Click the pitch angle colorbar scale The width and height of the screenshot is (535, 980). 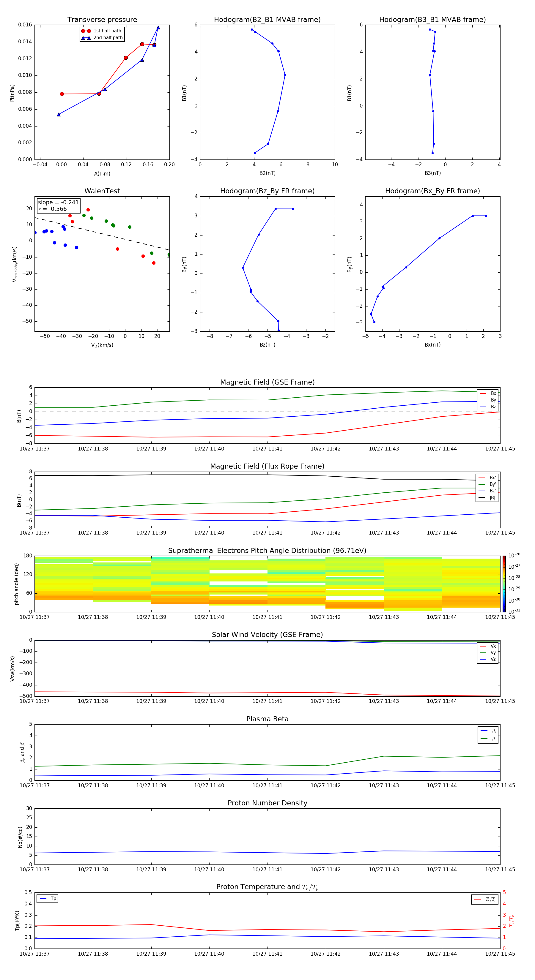504,584
